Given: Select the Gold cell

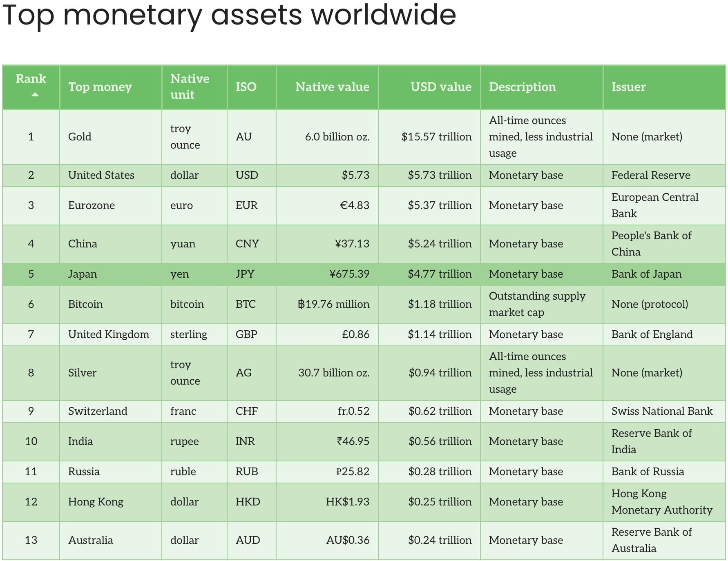Looking at the screenshot, I should click(x=110, y=137).
